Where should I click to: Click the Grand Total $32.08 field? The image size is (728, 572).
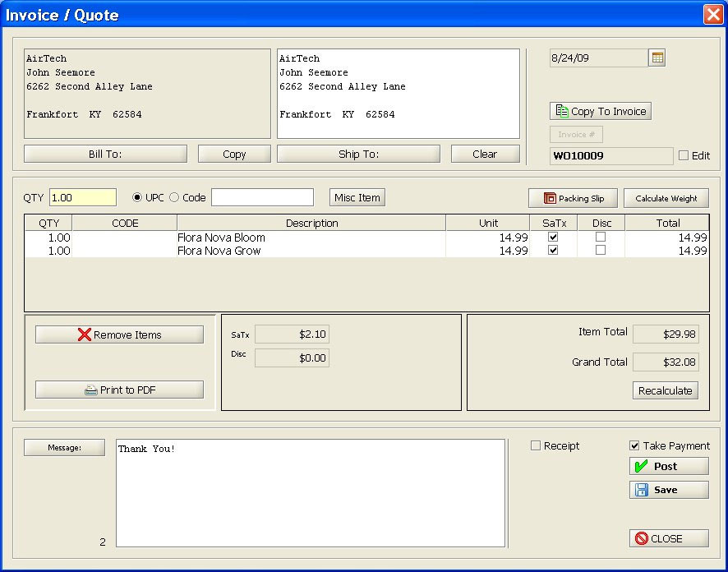666,362
